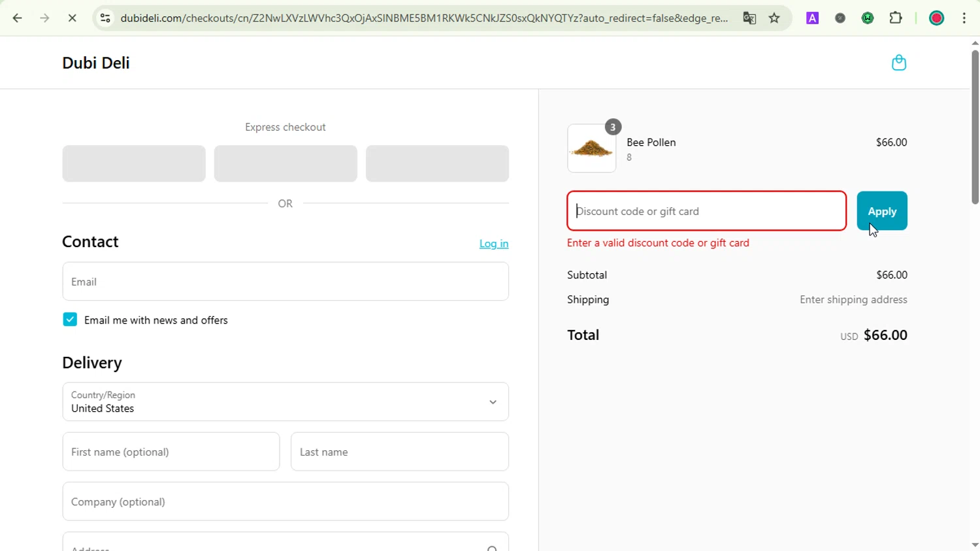Click the Subtotal $66.00 amount
The image size is (980, 551).
coord(892,275)
